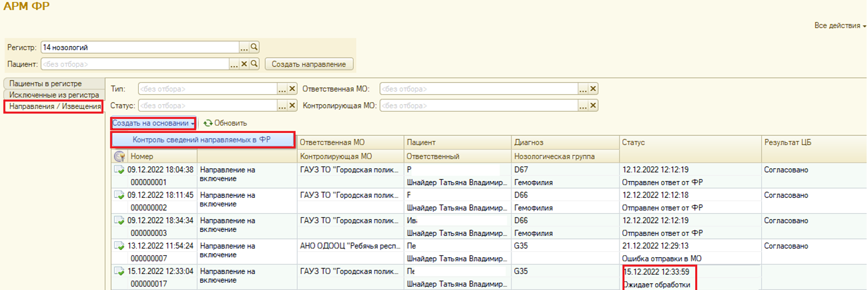The width and height of the screenshot is (868, 290).
Task: Clear the Пациент filter with the X icon
Action: pyautogui.click(x=244, y=64)
